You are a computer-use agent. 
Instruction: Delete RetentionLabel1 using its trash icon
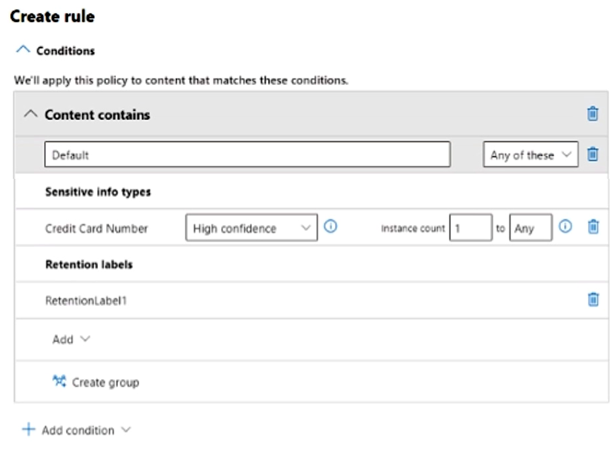(592, 299)
